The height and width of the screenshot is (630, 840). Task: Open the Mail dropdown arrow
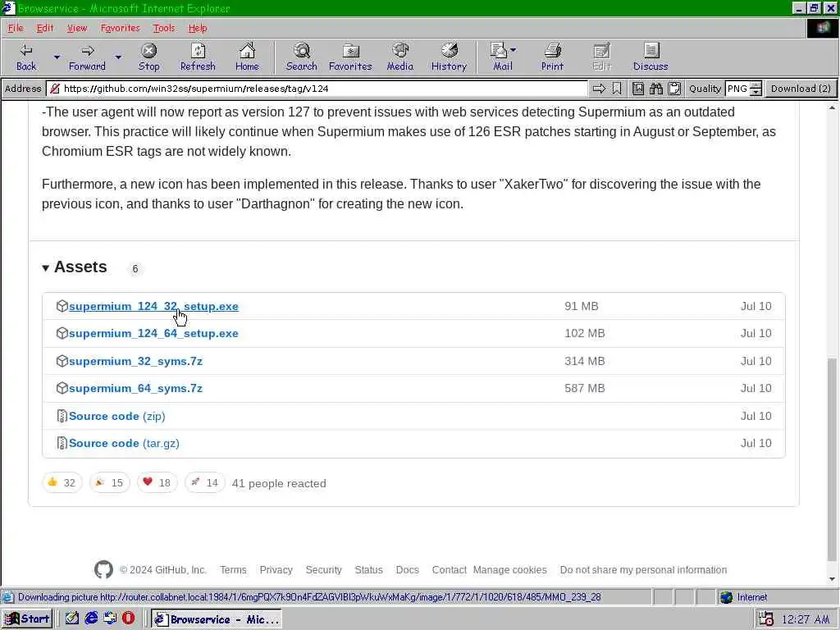pos(514,50)
